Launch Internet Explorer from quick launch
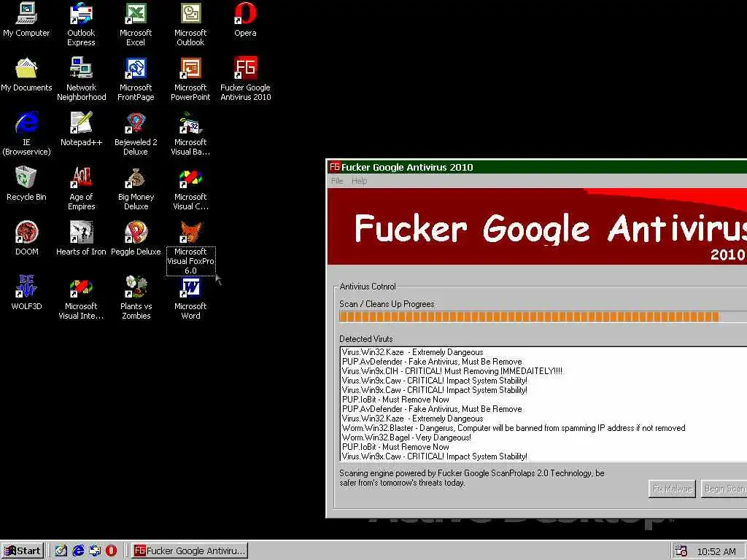The height and width of the screenshot is (560, 747). [x=78, y=551]
